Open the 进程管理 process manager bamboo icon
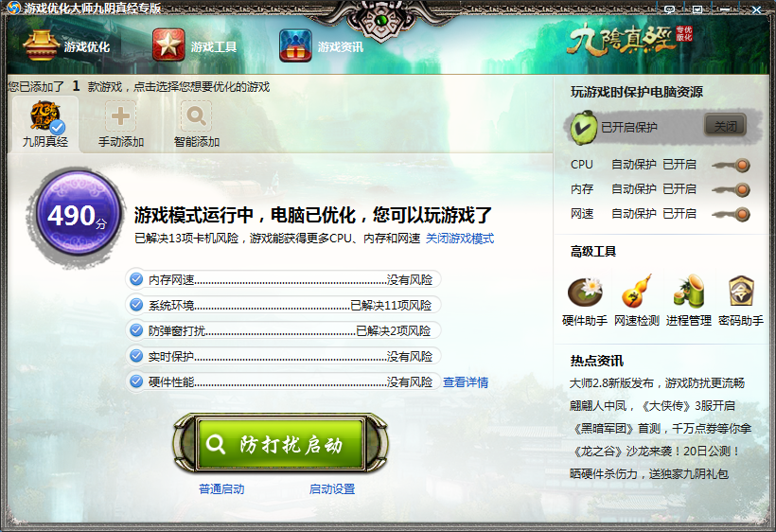776x532 pixels. (689, 292)
